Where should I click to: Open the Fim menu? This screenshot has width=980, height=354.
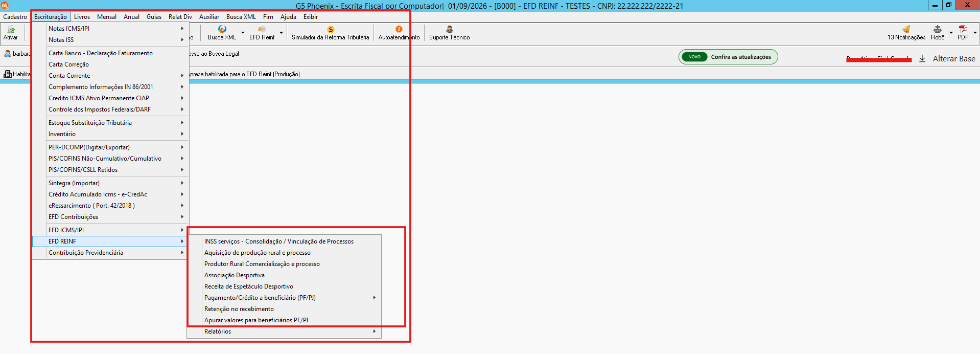[x=268, y=17]
